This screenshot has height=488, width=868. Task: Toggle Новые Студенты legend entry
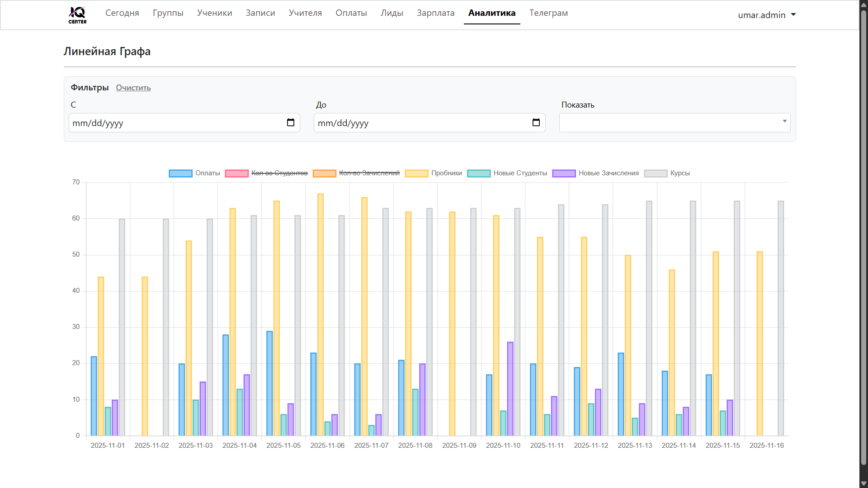(x=520, y=174)
